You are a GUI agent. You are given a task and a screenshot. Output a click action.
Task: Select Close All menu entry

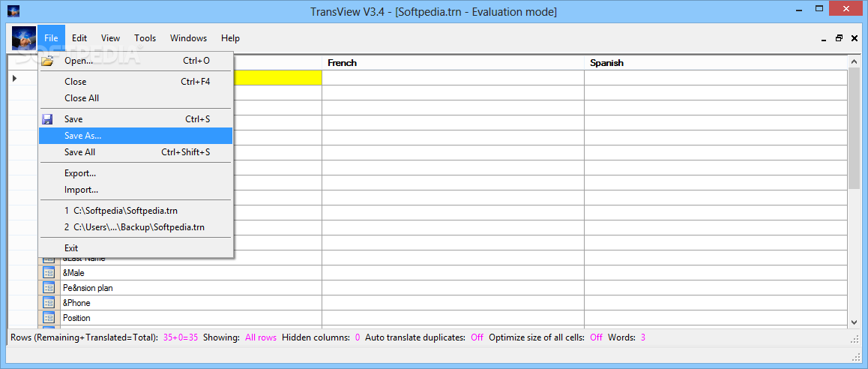click(136, 98)
